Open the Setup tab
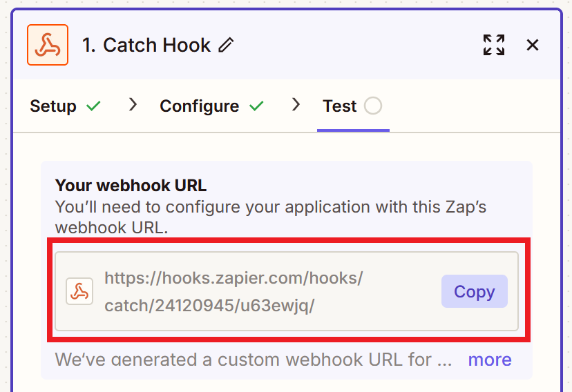The image size is (572, 392). coord(66,106)
